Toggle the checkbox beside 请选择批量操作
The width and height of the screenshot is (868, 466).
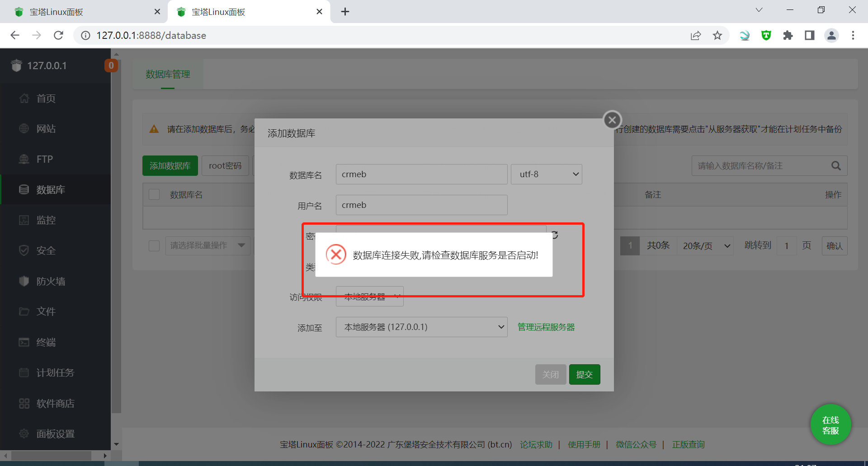pyautogui.click(x=154, y=245)
